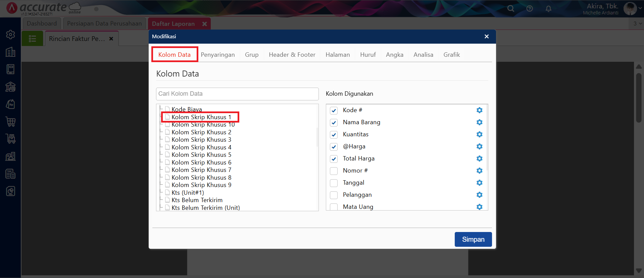Select Kolom Skrip Khusus 1 tree item

pyautogui.click(x=201, y=117)
